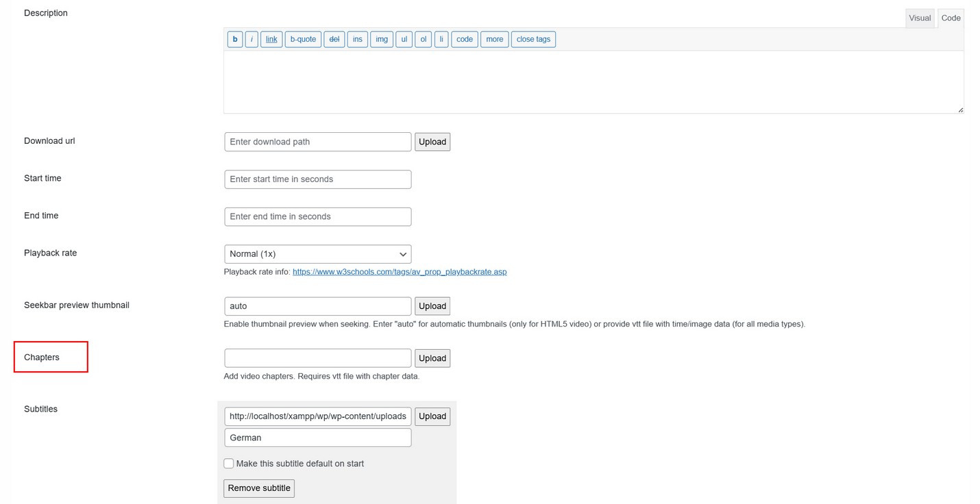Click in the End time input field
Viewport: 980px width, 504px height.
coord(317,216)
